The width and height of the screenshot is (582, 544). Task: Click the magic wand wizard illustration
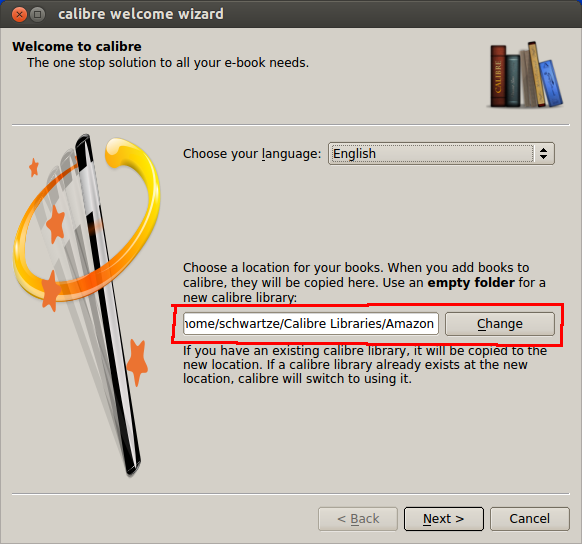point(87,304)
